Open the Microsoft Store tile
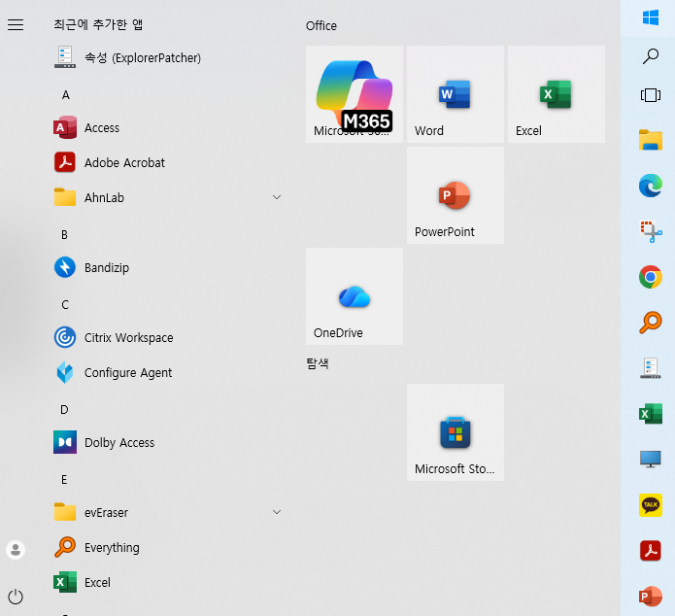The image size is (675, 616). pyautogui.click(x=456, y=432)
